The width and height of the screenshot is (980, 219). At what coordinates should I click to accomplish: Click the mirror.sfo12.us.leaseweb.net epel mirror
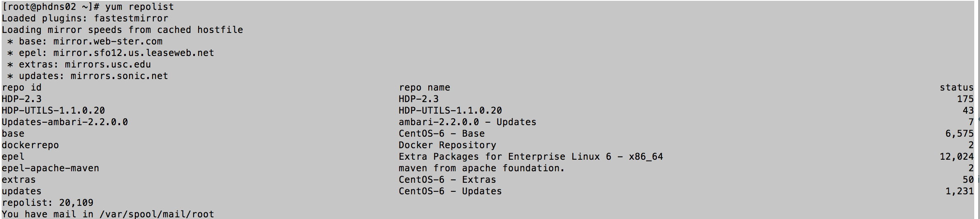click(134, 53)
